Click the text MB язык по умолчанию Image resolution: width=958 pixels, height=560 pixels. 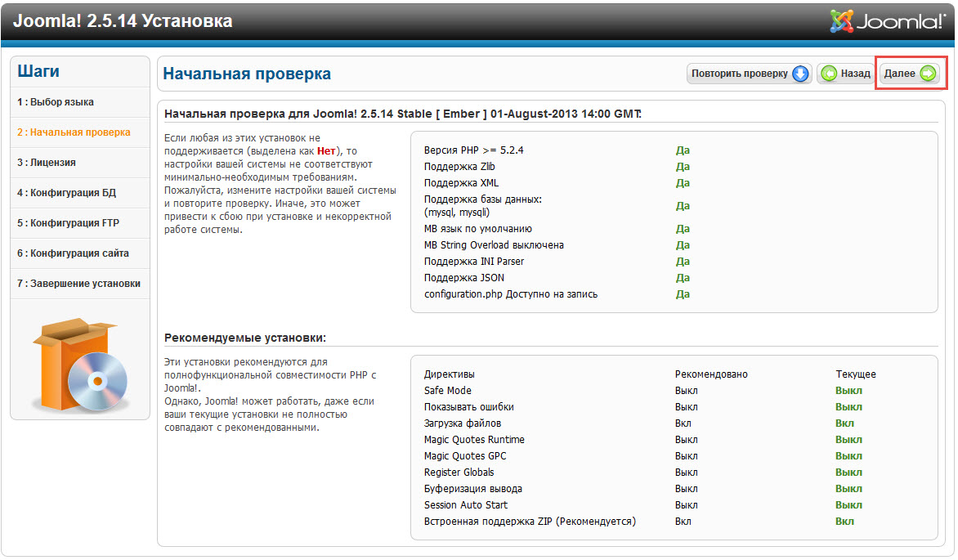tap(478, 229)
